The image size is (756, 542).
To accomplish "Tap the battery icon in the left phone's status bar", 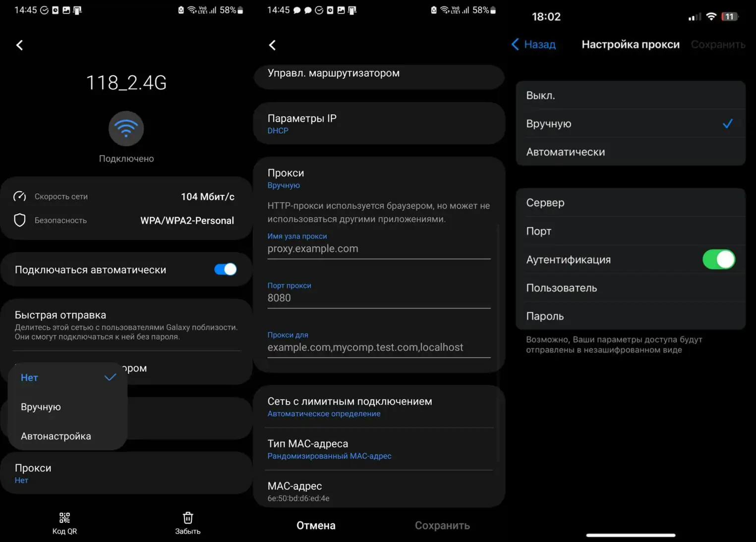I will [240, 10].
